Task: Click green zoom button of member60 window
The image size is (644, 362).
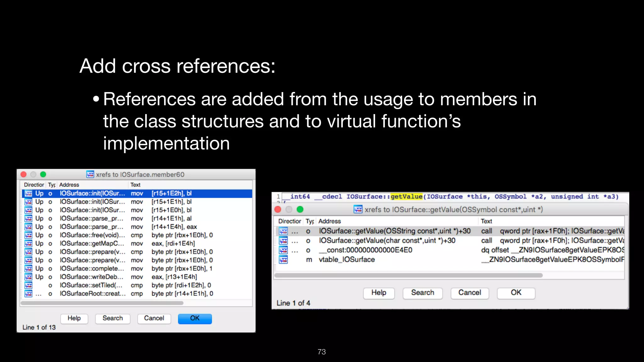Action: point(43,174)
